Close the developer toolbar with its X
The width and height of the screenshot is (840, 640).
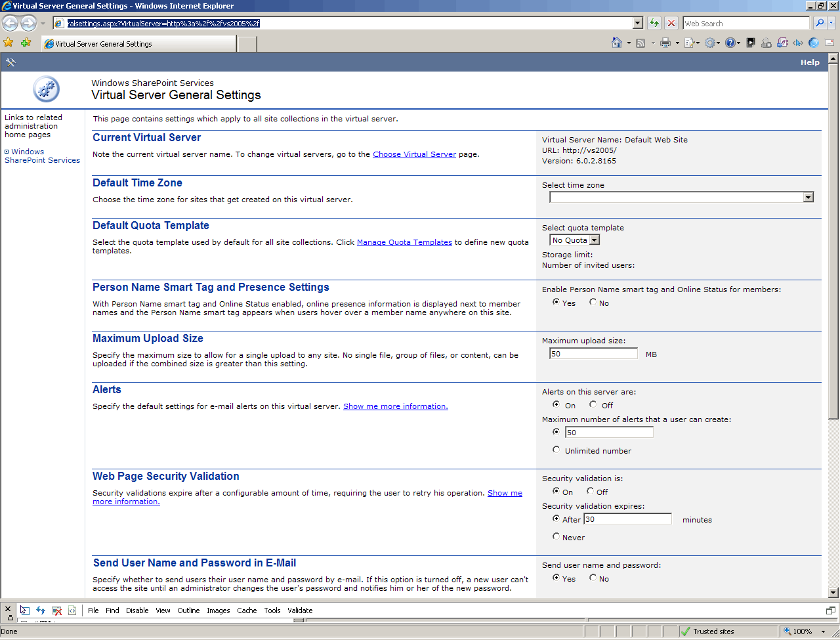coord(8,609)
